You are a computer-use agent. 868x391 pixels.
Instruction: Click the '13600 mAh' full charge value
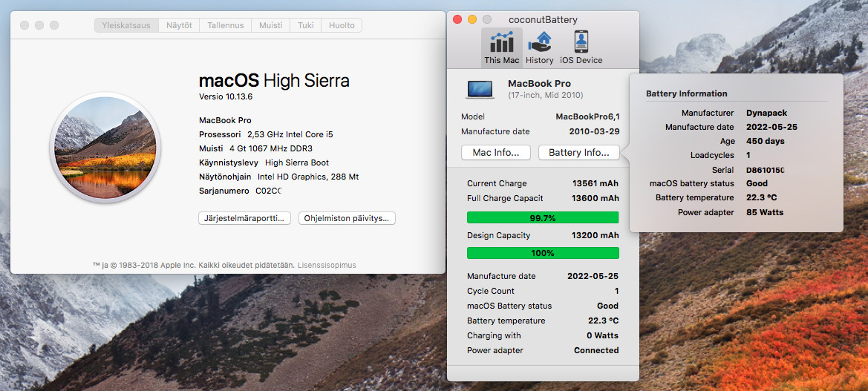coord(595,198)
